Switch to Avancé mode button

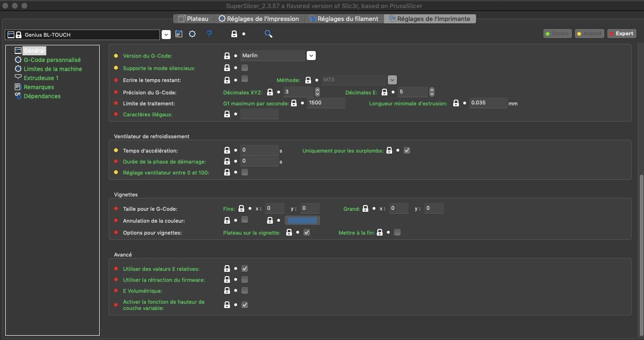589,33
